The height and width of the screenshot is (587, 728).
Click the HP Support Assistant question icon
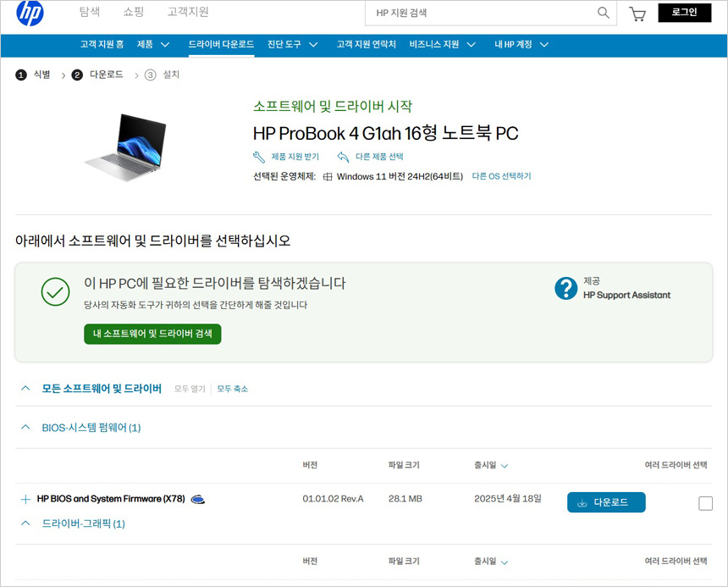[x=565, y=288]
